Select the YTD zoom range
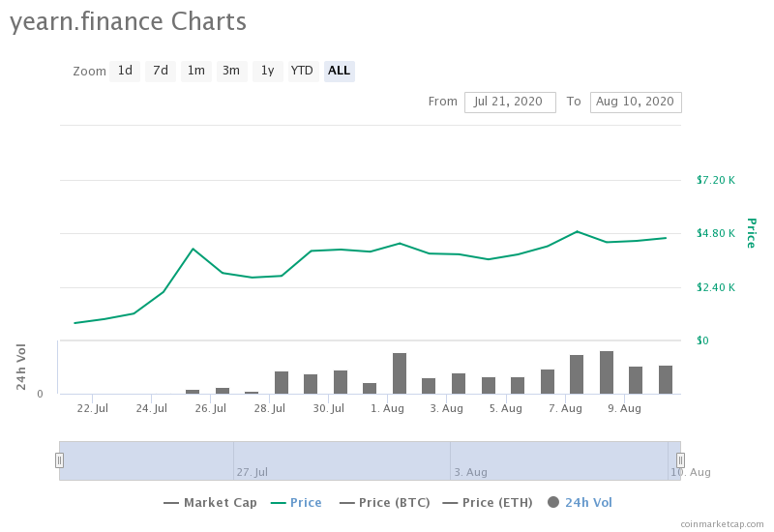Image resolution: width=774 pixels, height=532 pixels. pos(302,71)
